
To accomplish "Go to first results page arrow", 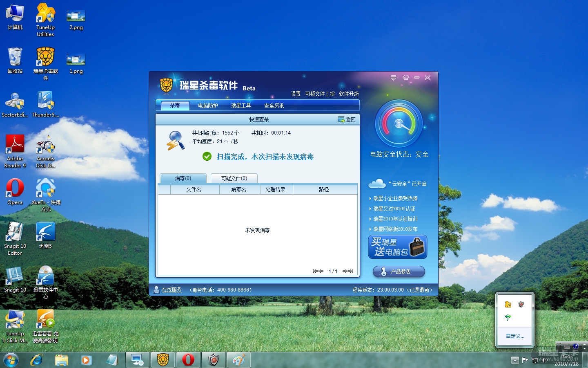I will click(x=315, y=271).
